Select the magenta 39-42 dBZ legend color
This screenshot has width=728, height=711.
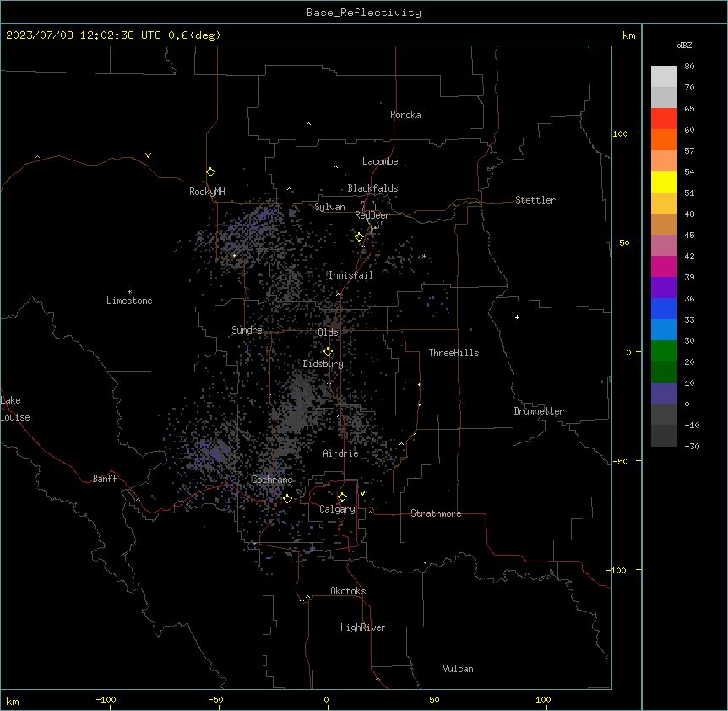(x=664, y=266)
